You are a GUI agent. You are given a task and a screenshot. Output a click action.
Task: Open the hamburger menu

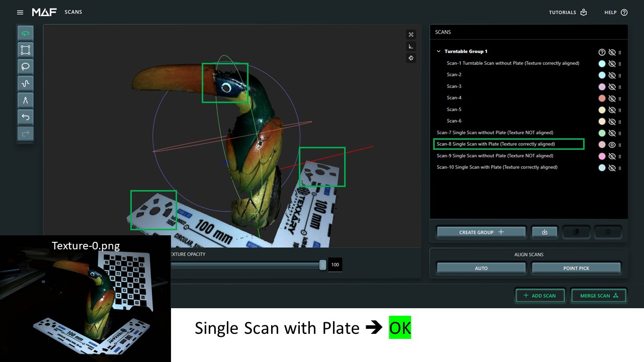(x=20, y=13)
